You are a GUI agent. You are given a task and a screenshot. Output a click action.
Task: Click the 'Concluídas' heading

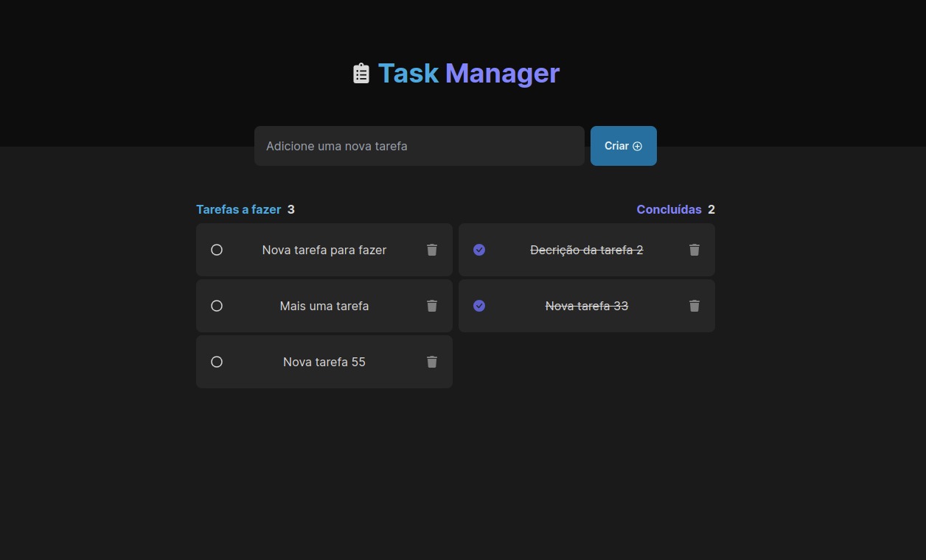[x=669, y=209]
